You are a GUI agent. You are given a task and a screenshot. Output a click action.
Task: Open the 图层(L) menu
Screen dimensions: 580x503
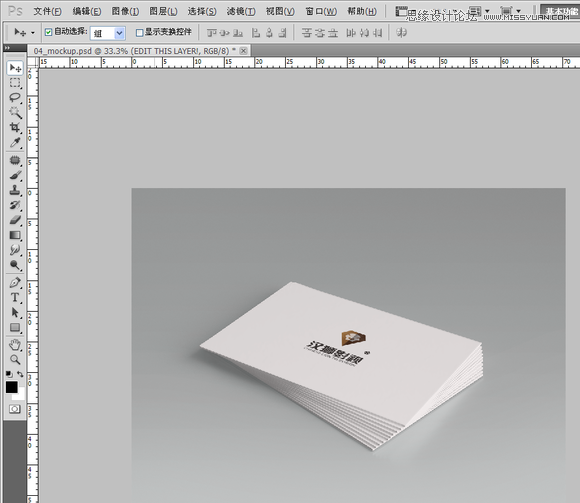[163, 11]
